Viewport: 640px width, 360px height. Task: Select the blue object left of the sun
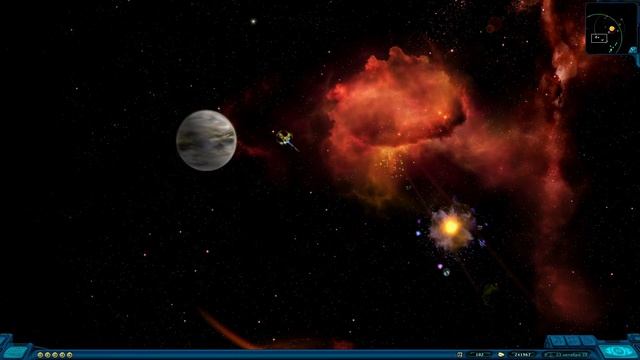(x=418, y=233)
